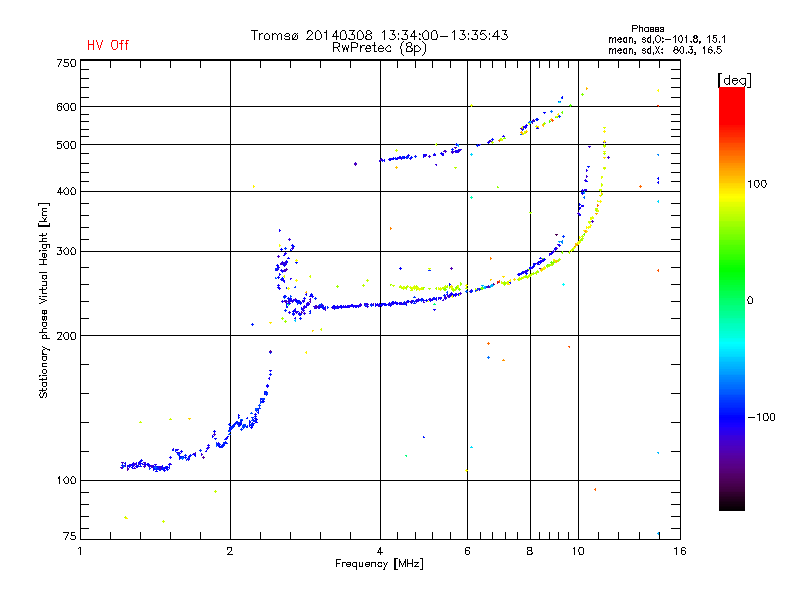Click the y-axis tick label '500'
This screenshot has height=600, width=800.
pyautogui.click(x=66, y=145)
